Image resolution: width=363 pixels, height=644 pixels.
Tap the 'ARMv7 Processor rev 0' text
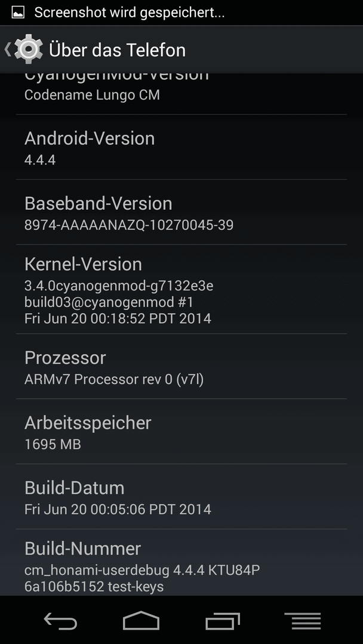tap(99, 379)
